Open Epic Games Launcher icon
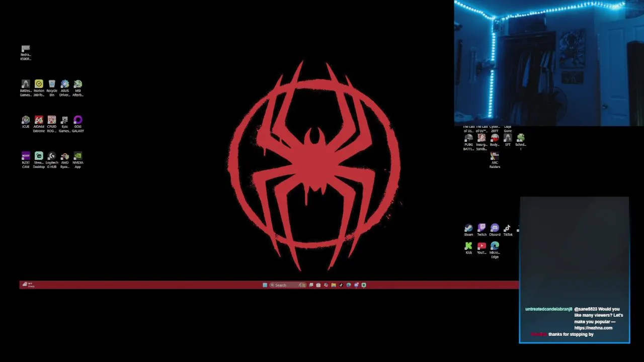The height and width of the screenshot is (362, 644). click(65, 124)
